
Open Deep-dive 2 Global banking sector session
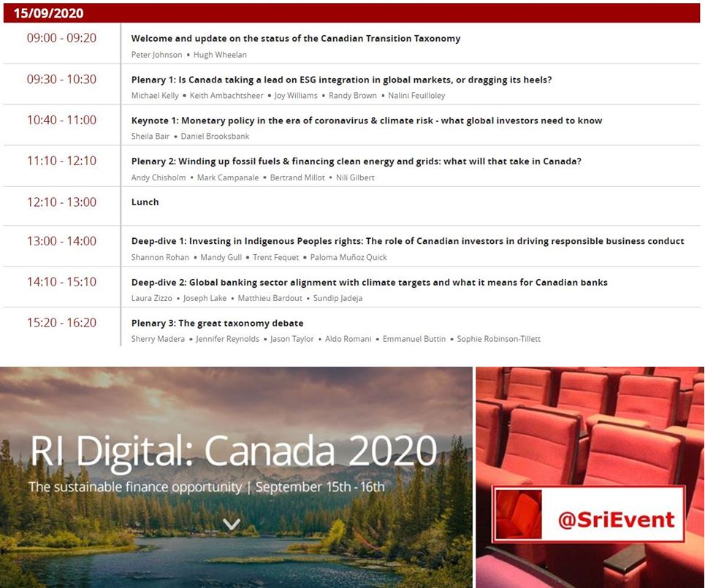point(369,282)
